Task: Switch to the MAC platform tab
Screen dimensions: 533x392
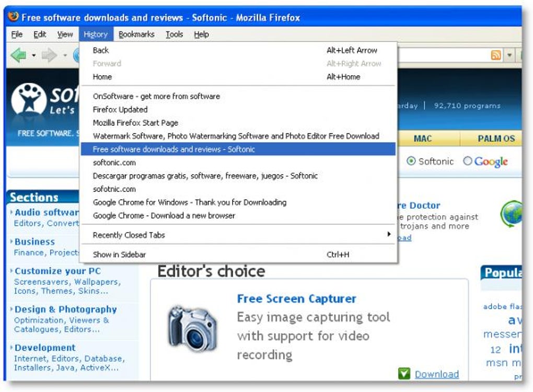Action: (423, 139)
